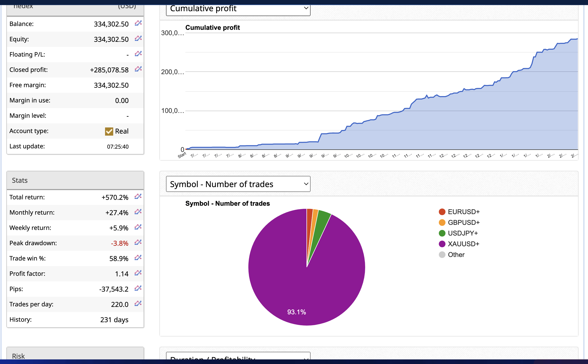The image size is (588, 364).
Task: Open Floating P/L chart icon
Action: (138, 54)
